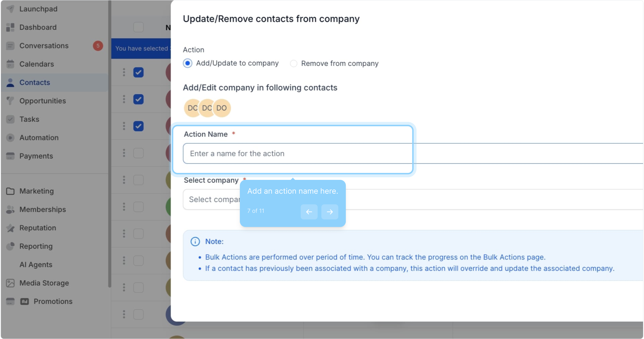Open Conversations menu with 5 badge

point(44,46)
